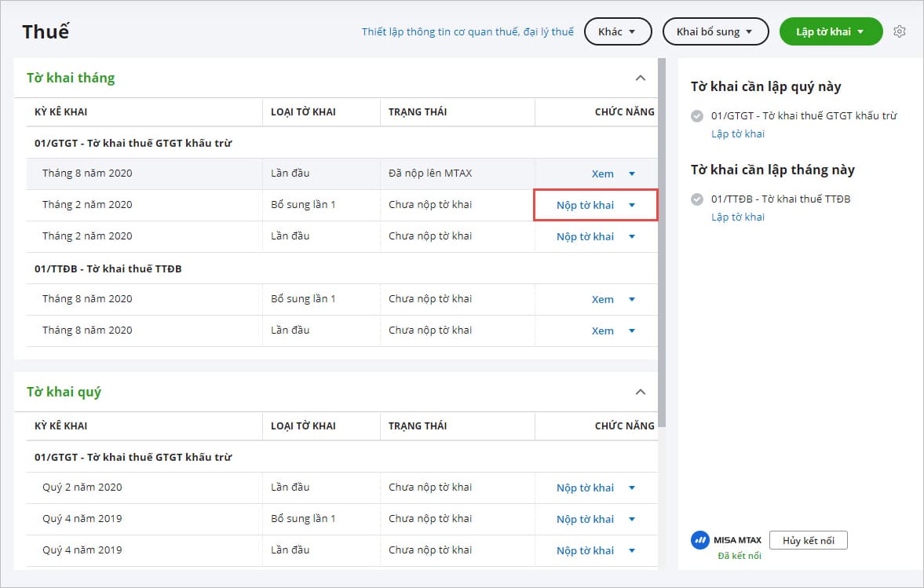The image size is (924, 588).
Task: Click KỲ KÊ KHAI header in monthly table
Action: pyautogui.click(x=60, y=112)
